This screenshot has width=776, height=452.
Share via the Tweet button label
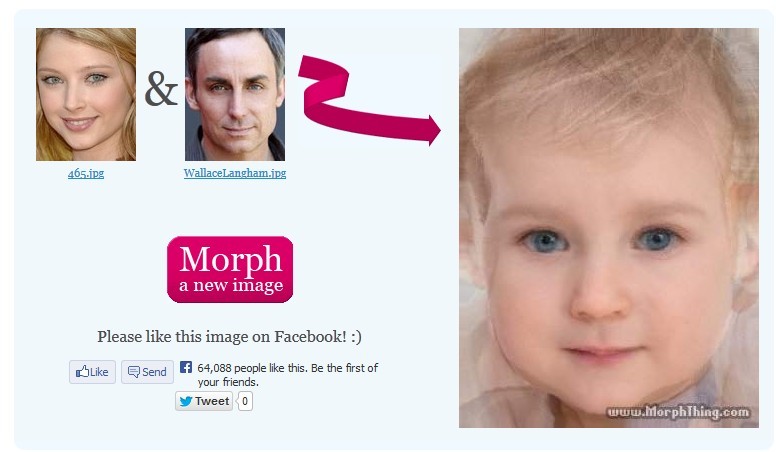click(x=212, y=401)
